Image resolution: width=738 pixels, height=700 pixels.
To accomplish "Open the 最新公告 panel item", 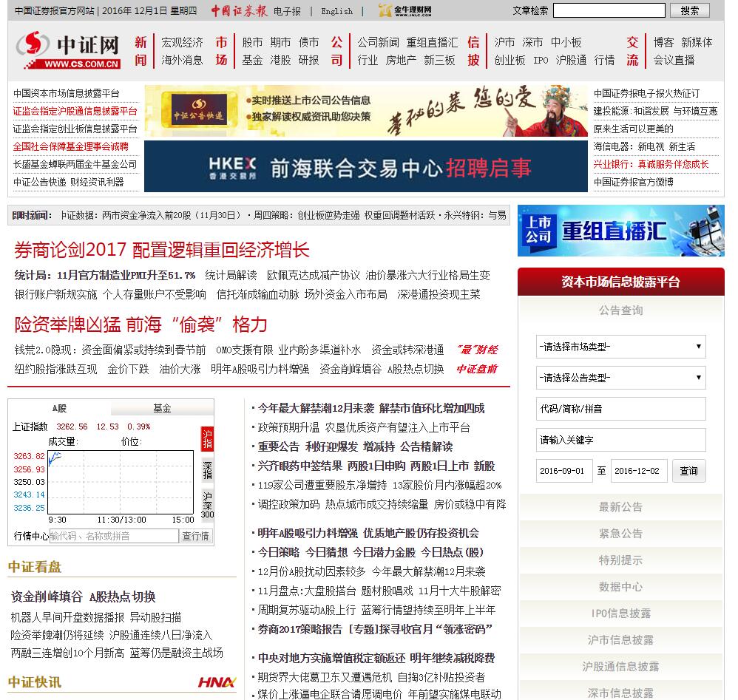I will tap(621, 507).
